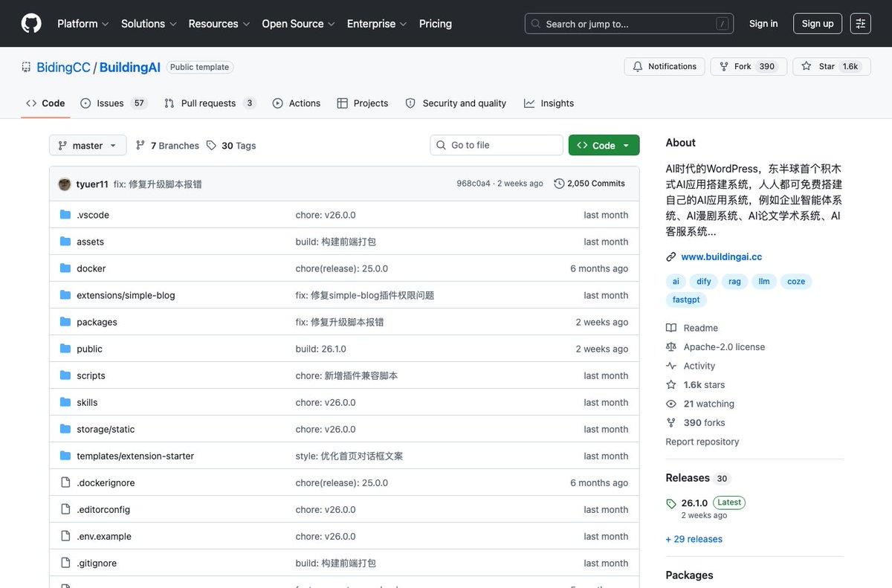
Task: Expand the Platform menu
Action: click(83, 24)
